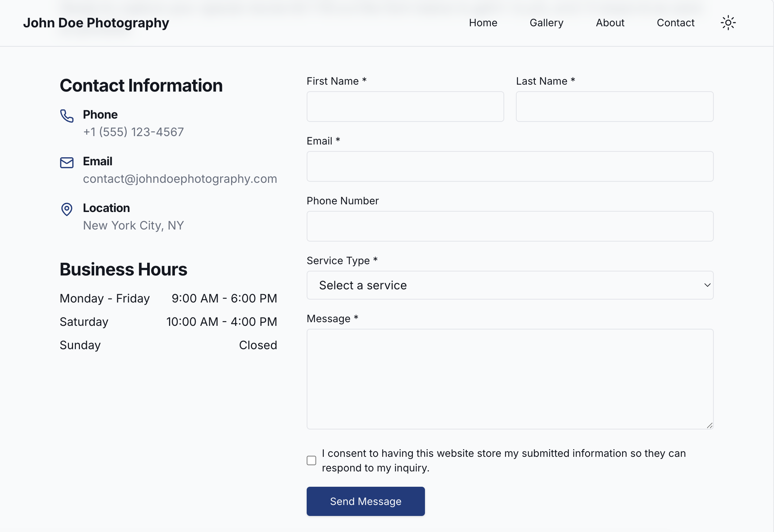
Task: Click the Select a service chevron arrow
Action: [x=707, y=285]
